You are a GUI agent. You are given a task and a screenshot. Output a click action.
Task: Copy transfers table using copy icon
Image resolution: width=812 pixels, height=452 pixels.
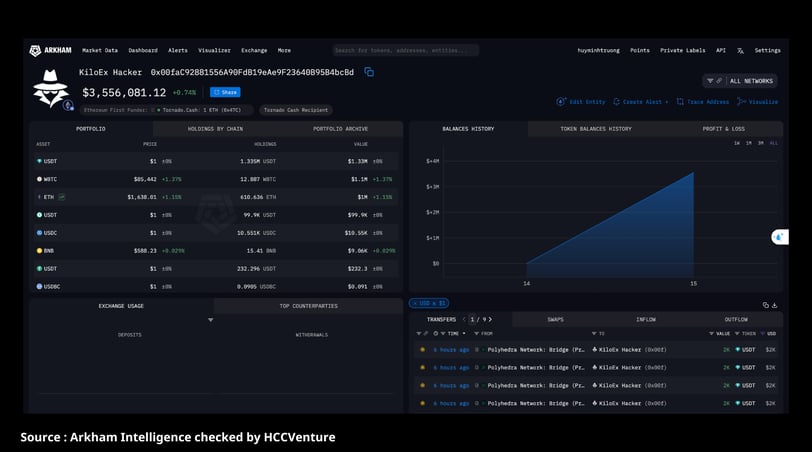765,305
